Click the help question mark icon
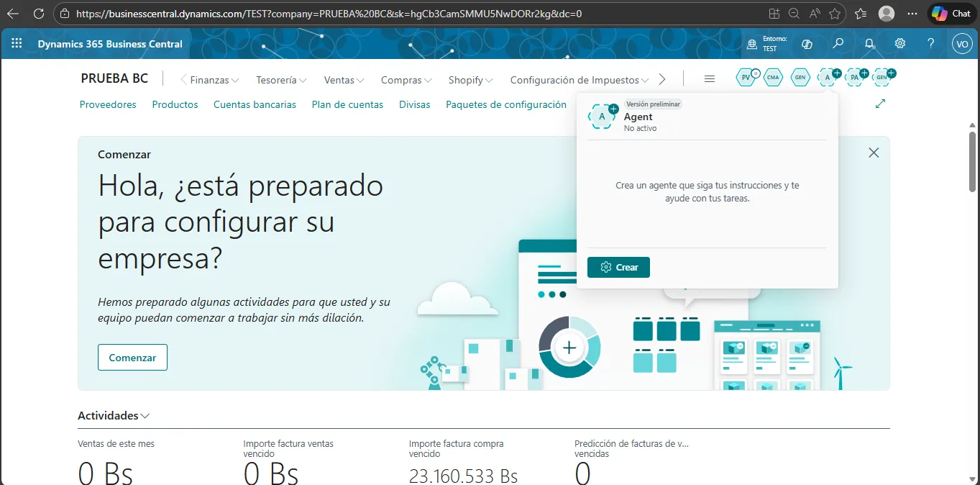This screenshot has height=485, width=980. [931, 44]
